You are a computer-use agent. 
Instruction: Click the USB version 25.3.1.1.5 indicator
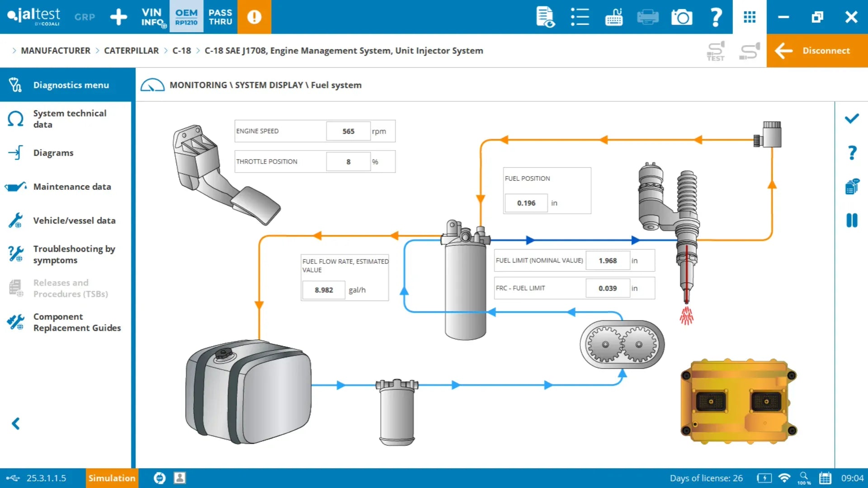pyautogui.click(x=36, y=478)
